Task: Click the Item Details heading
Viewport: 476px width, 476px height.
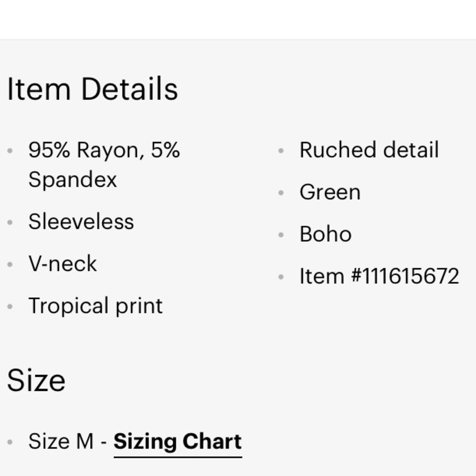Action: (92, 89)
